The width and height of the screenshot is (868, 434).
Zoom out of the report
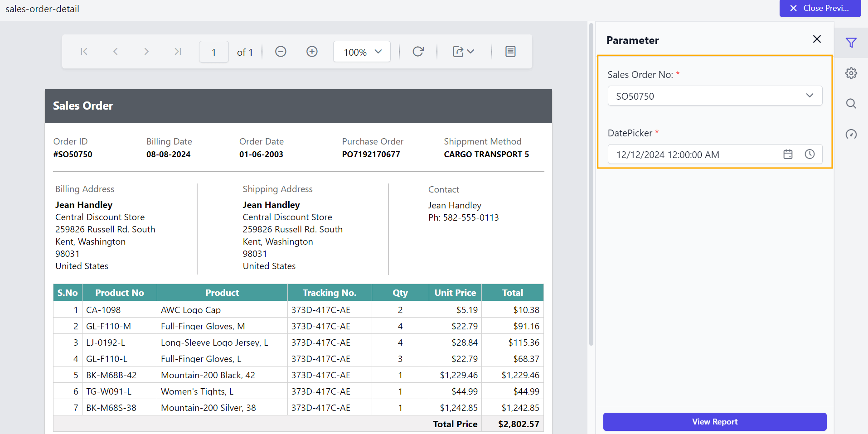281,51
